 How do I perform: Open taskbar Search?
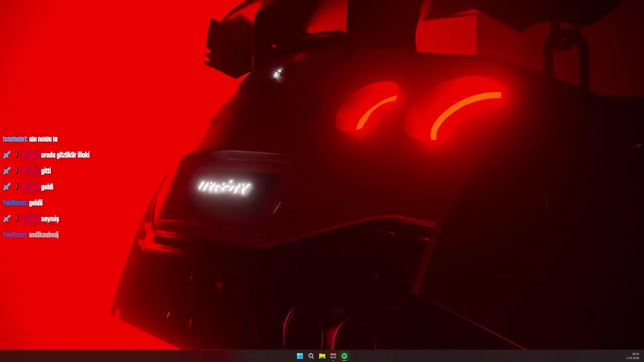pos(311,356)
